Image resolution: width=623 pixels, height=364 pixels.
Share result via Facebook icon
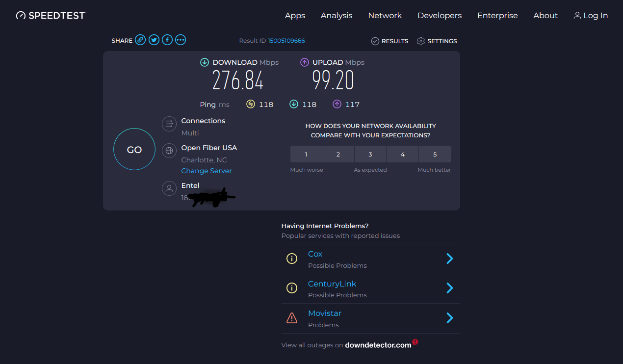167,40
